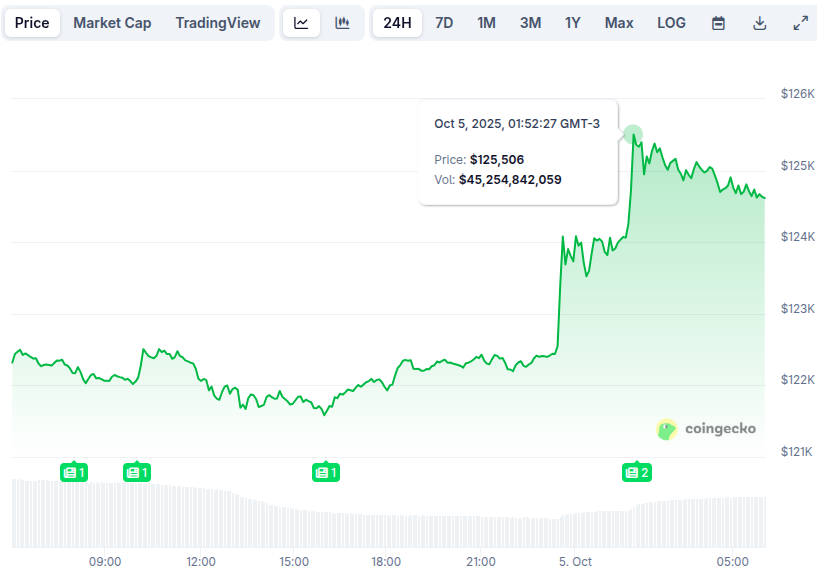Screen dimensions: 817x577
Task: Open the news marker labeled 2
Action: pos(636,472)
